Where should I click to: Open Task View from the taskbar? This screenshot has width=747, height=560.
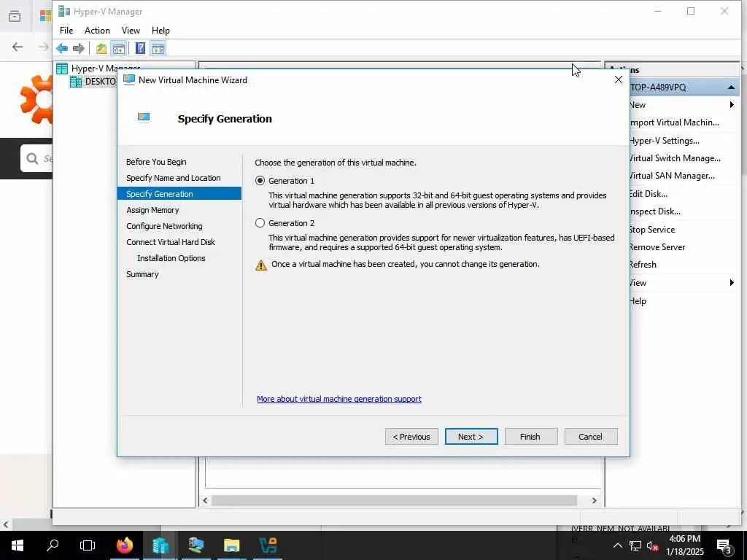click(88, 545)
